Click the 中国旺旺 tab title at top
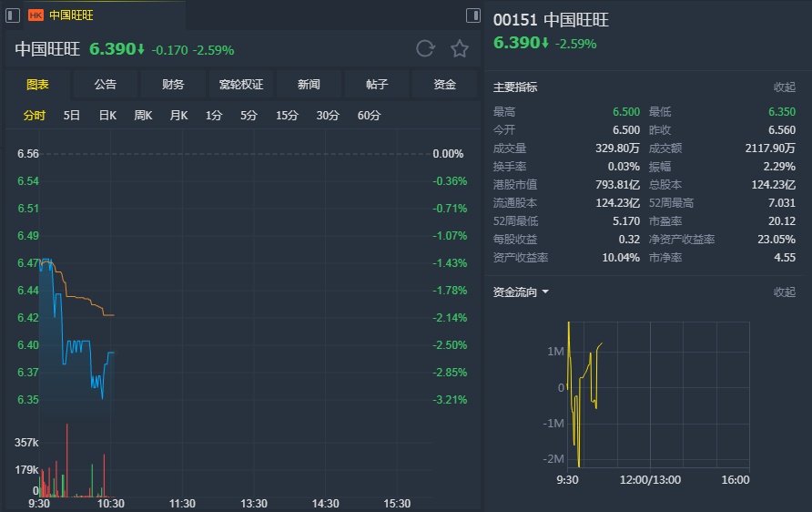This screenshot has height=512, width=812. click(x=72, y=15)
